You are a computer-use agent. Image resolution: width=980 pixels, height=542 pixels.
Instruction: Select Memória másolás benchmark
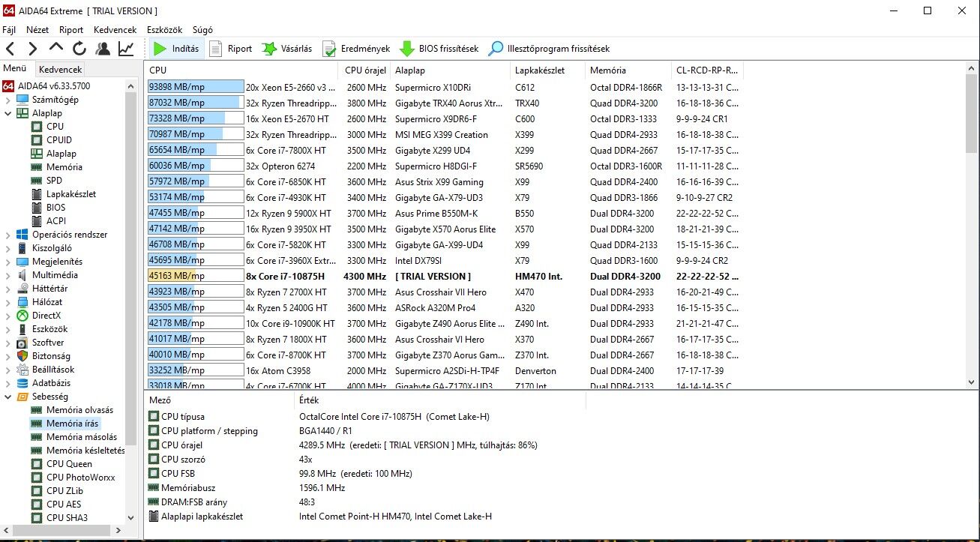[82, 437]
